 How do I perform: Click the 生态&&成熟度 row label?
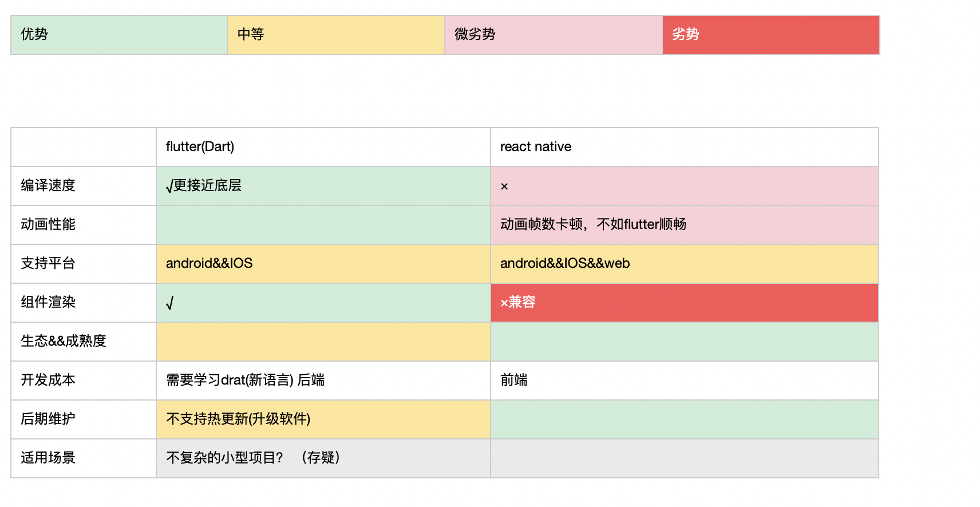[x=84, y=342]
